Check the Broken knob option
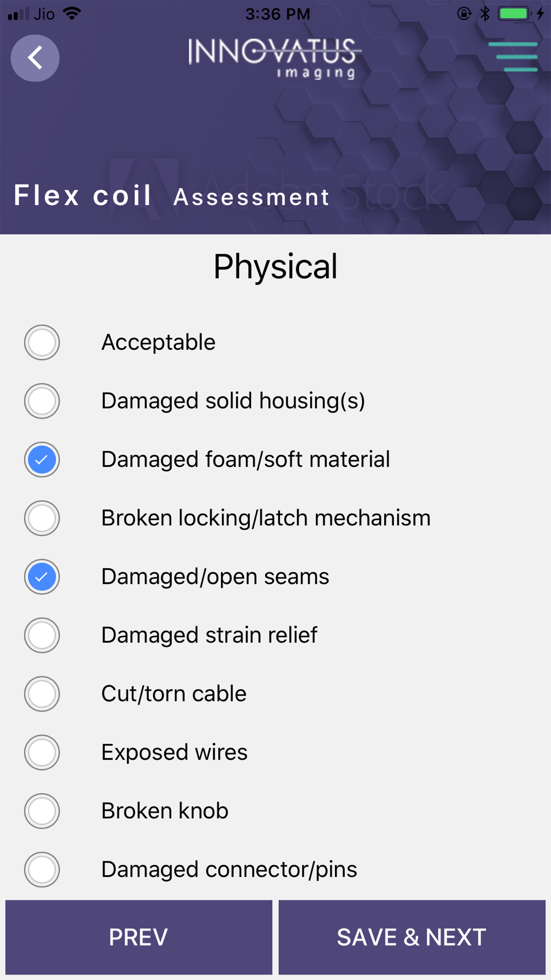Screen dimensions: 551x980 pyautogui.click(x=42, y=811)
